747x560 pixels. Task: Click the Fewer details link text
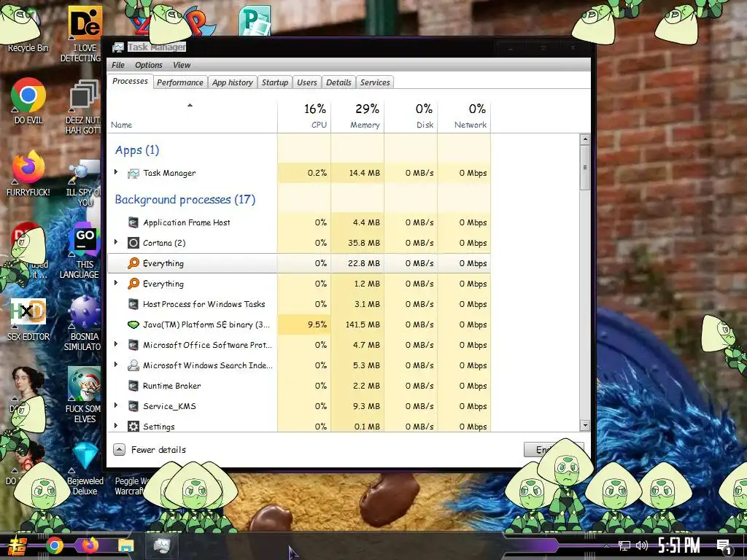click(158, 449)
